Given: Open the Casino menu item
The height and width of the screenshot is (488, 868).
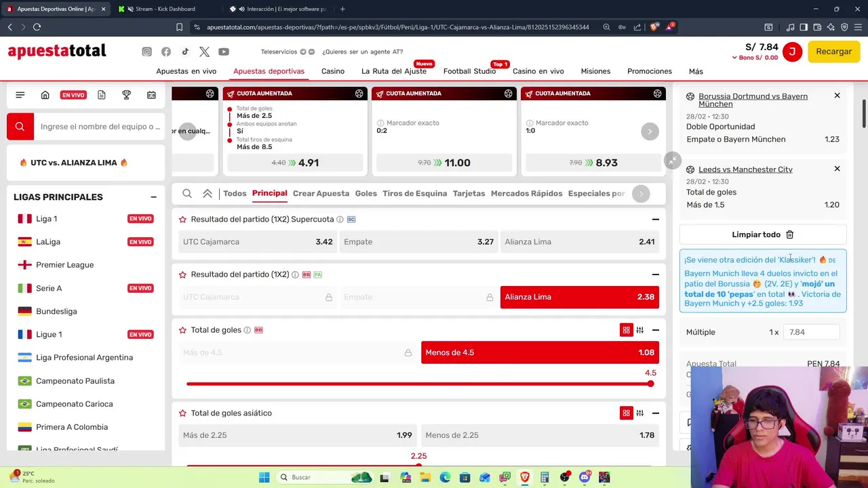Looking at the screenshot, I should tap(333, 71).
